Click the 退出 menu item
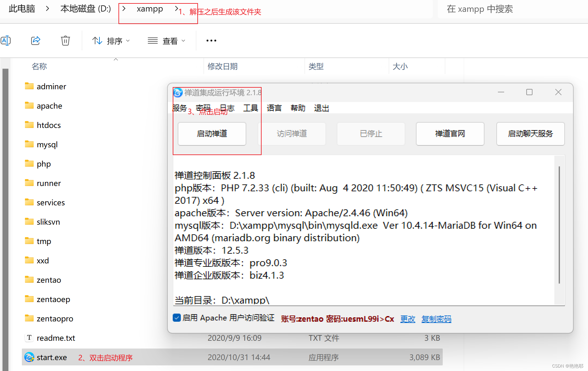The image size is (588, 371). click(322, 108)
